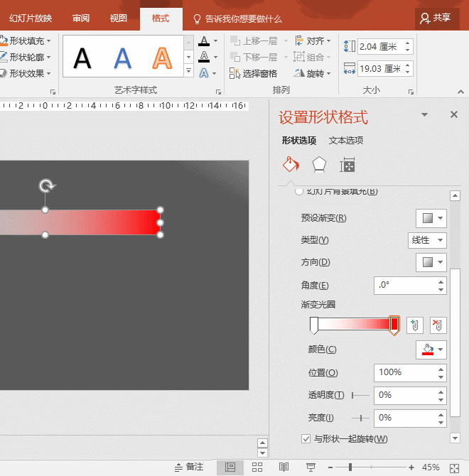Click the fit slide to window icon
This screenshot has width=469, height=476.
coord(454,467)
